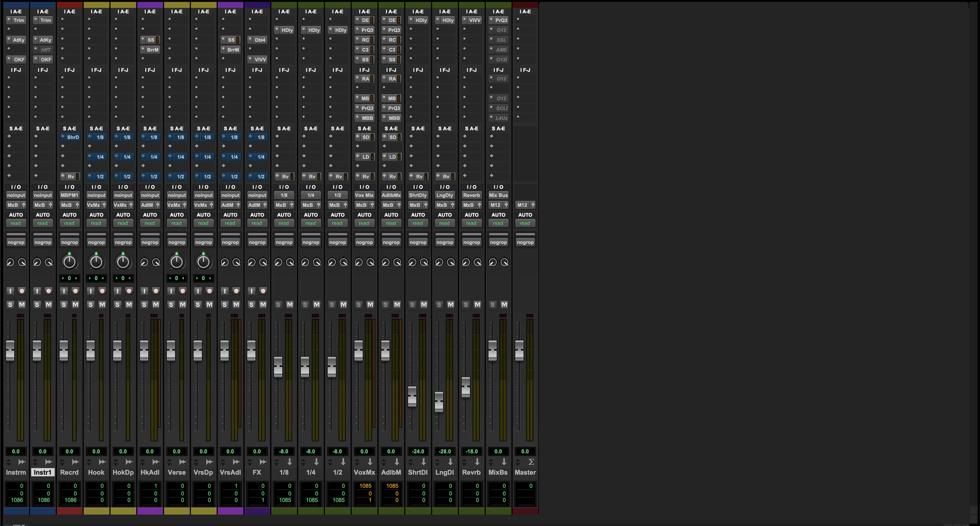Click the read automation button on Recrd
This screenshot has width=980, height=526.
(x=69, y=223)
